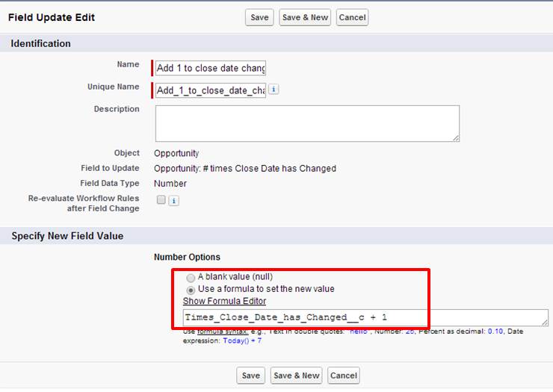
Task: Click the formula box resize corner
Action: click(545, 323)
